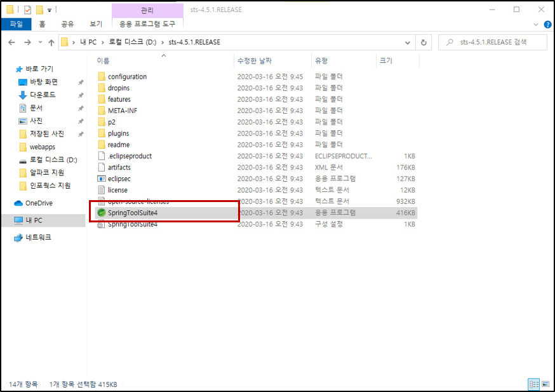Click the 관리 contextual tab header
The width and height of the screenshot is (555, 392).
[147, 10]
